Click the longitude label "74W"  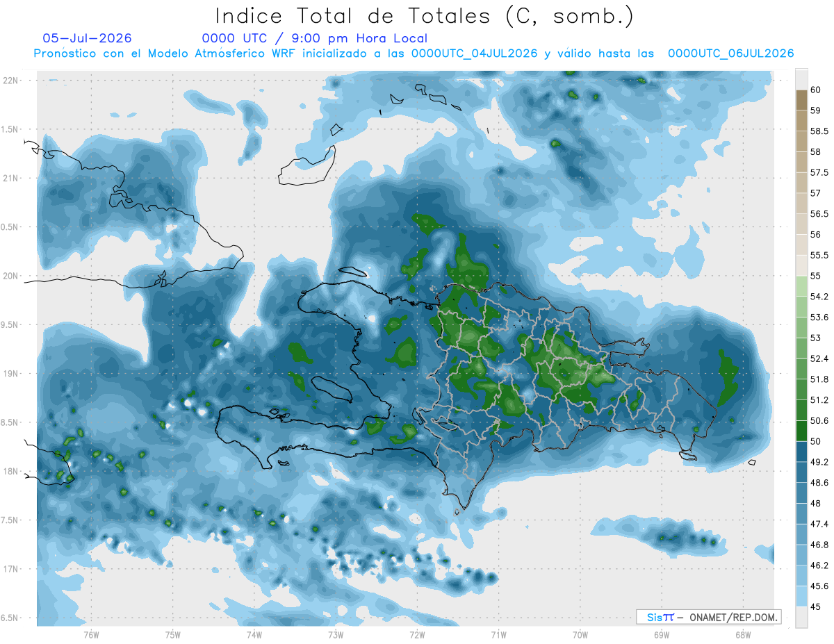pyautogui.click(x=254, y=635)
